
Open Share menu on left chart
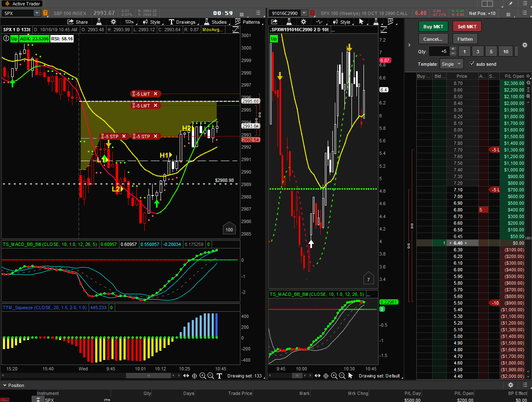click(x=78, y=22)
